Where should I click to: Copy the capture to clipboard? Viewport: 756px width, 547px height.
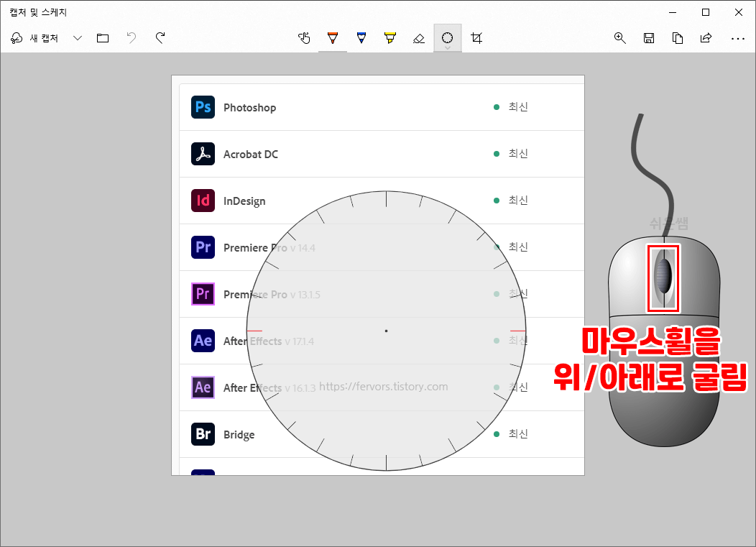[678, 38]
